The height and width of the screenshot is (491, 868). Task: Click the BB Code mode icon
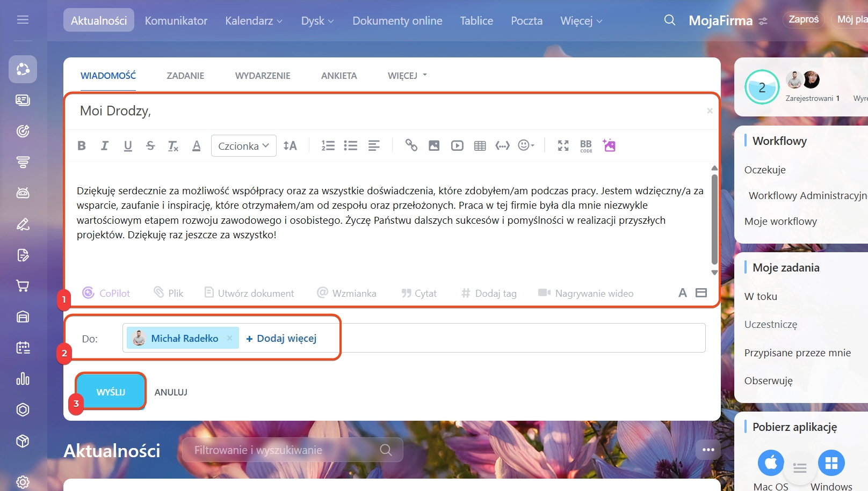(586, 145)
